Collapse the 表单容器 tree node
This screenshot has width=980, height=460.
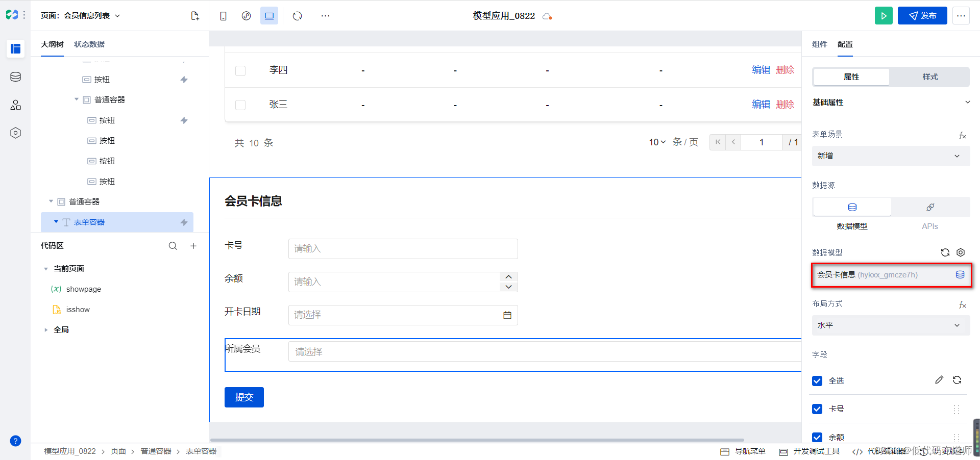point(56,222)
